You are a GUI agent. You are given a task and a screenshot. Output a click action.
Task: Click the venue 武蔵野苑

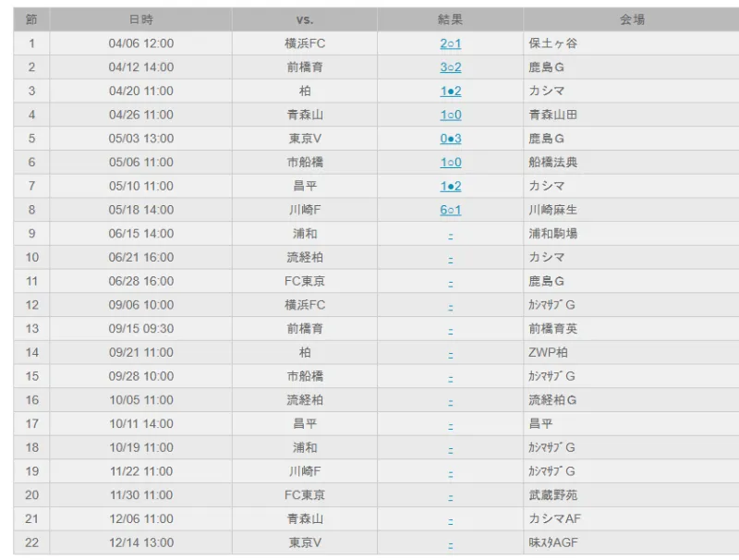coord(552,495)
